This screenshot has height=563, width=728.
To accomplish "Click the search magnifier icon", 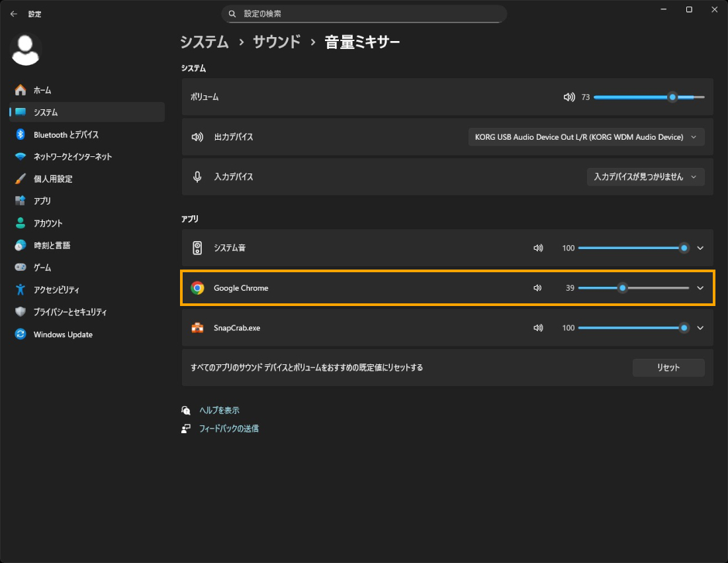I will [232, 14].
